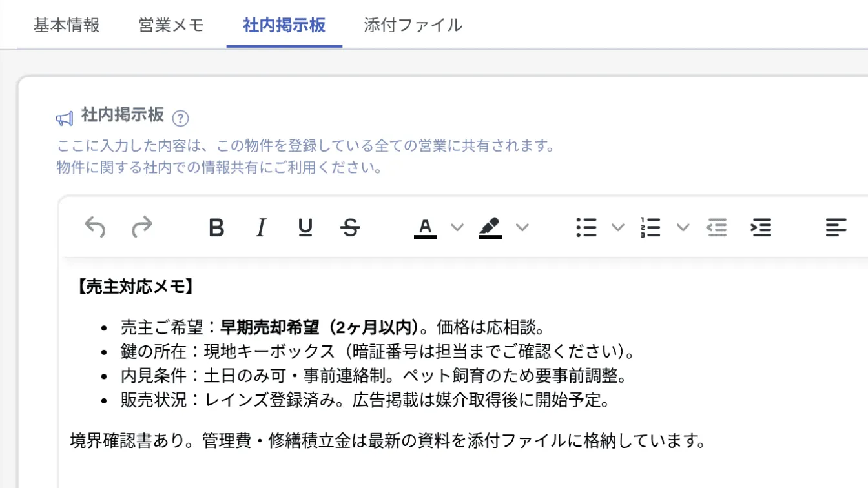Click the 社内掲示板 section heading
This screenshot has height=488, width=868.
click(x=122, y=116)
